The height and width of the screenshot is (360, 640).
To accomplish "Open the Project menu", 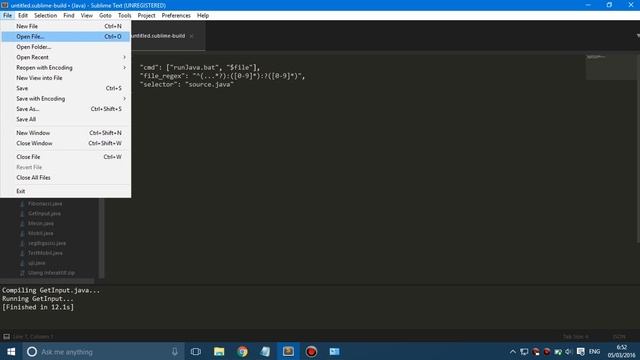I will [146, 16].
